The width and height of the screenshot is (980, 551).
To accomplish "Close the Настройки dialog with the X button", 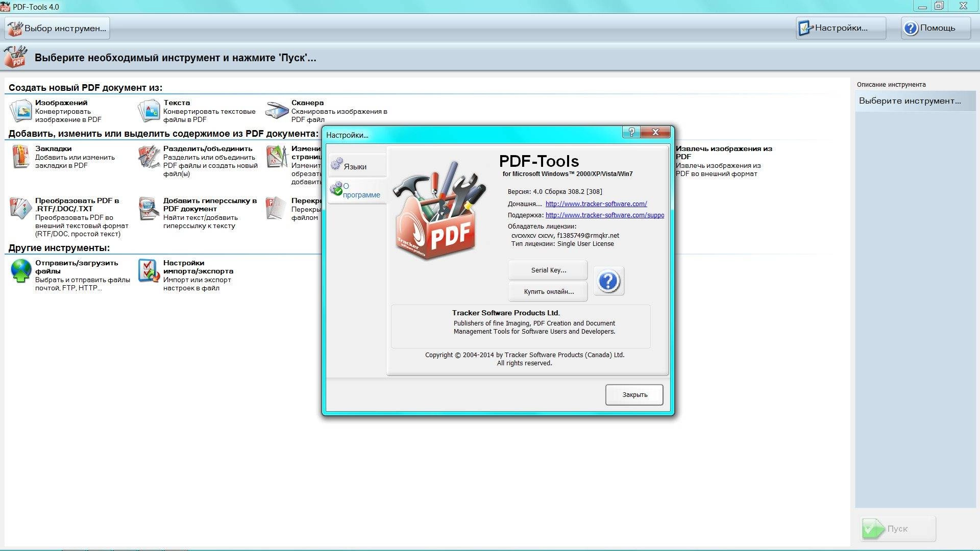I will (656, 132).
